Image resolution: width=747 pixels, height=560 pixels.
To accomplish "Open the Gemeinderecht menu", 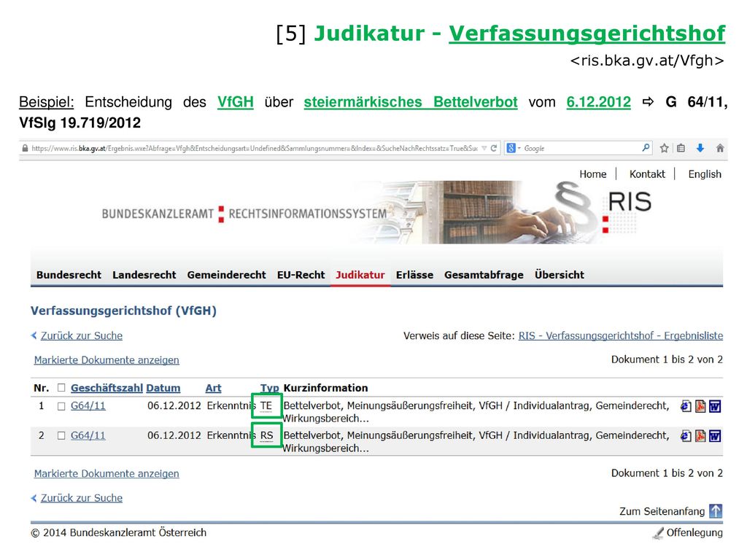I will (x=226, y=275).
